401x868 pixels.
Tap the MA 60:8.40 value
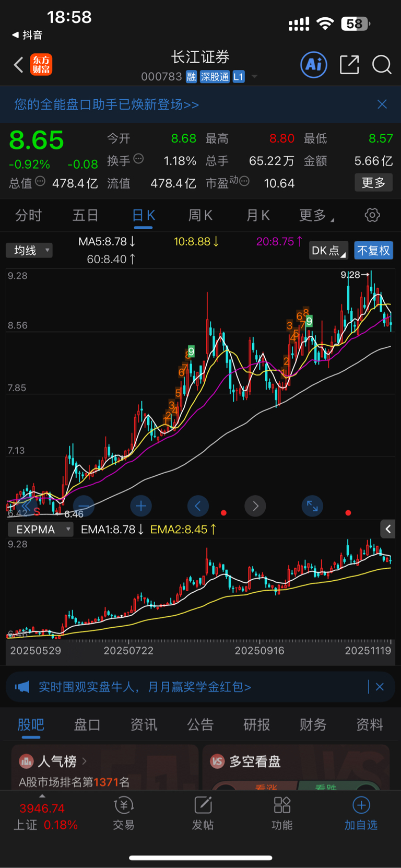[111, 259]
